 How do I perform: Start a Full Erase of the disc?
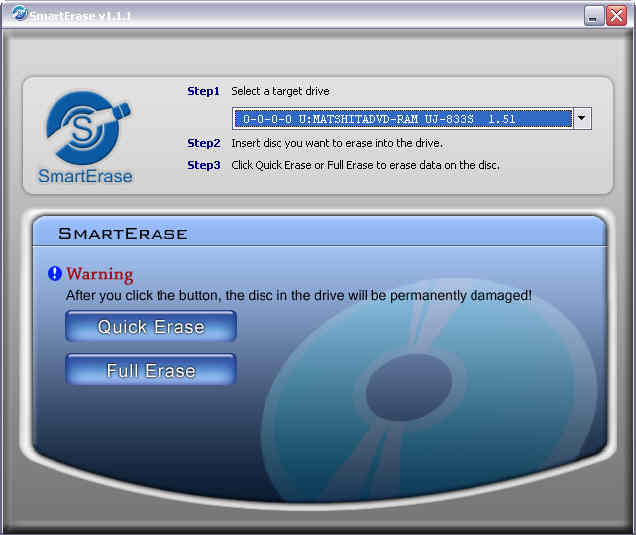click(x=151, y=370)
